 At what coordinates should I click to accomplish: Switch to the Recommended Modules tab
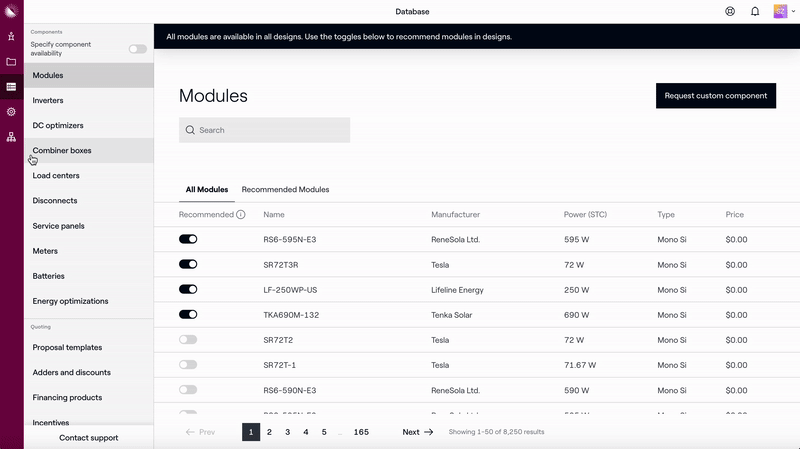tap(285, 190)
